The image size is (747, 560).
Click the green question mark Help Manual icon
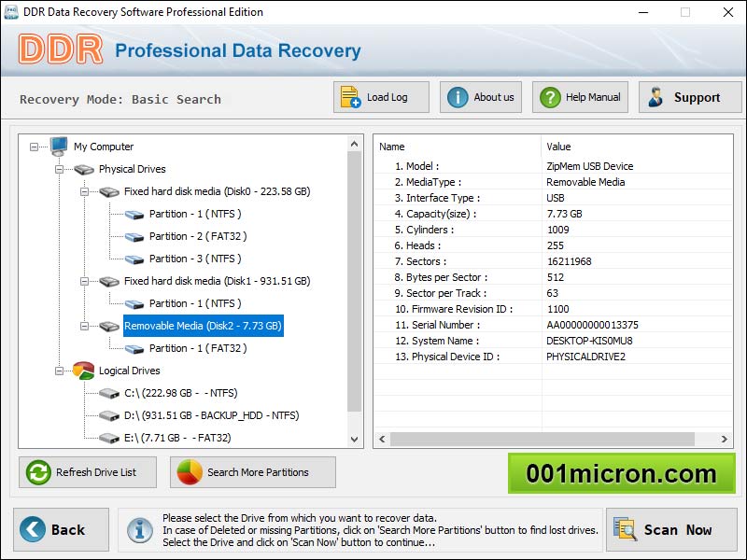[x=550, y=97]
